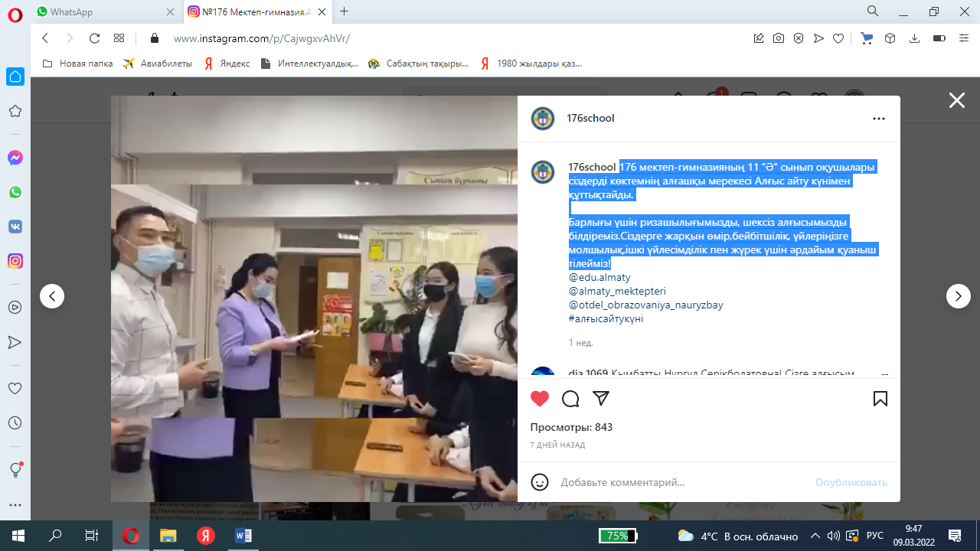
Task: Switch to the WhatsApp browser tab
Action: point(103,12)
